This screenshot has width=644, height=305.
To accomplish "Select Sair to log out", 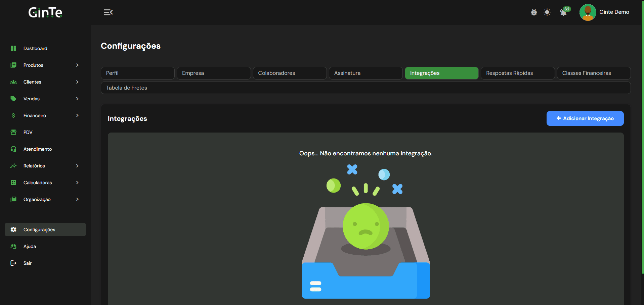I will (45, 263).
